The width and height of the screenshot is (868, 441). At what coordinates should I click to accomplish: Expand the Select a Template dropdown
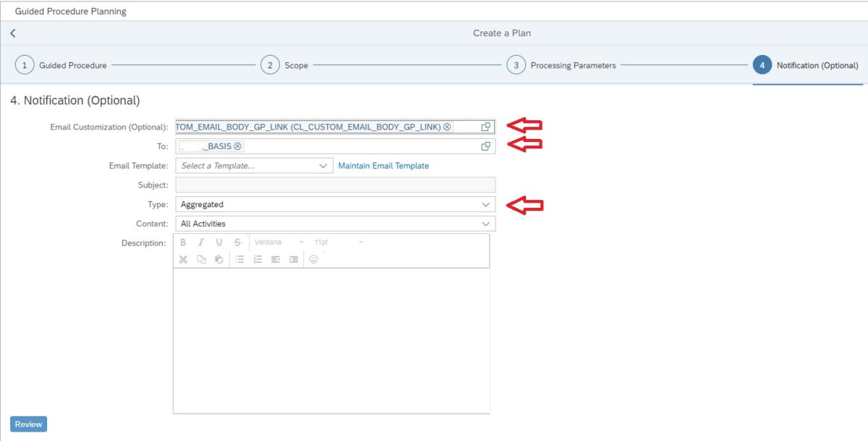tap(323, 165)
